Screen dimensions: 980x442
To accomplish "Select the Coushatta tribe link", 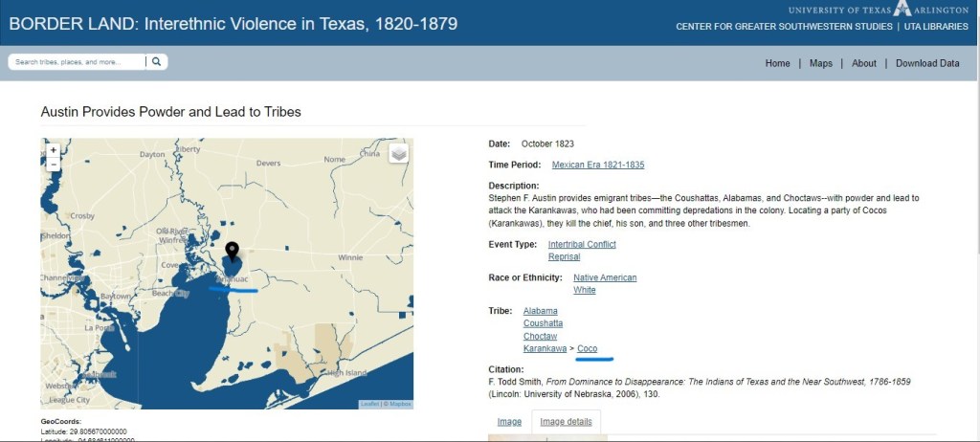I will coord(543,323).
